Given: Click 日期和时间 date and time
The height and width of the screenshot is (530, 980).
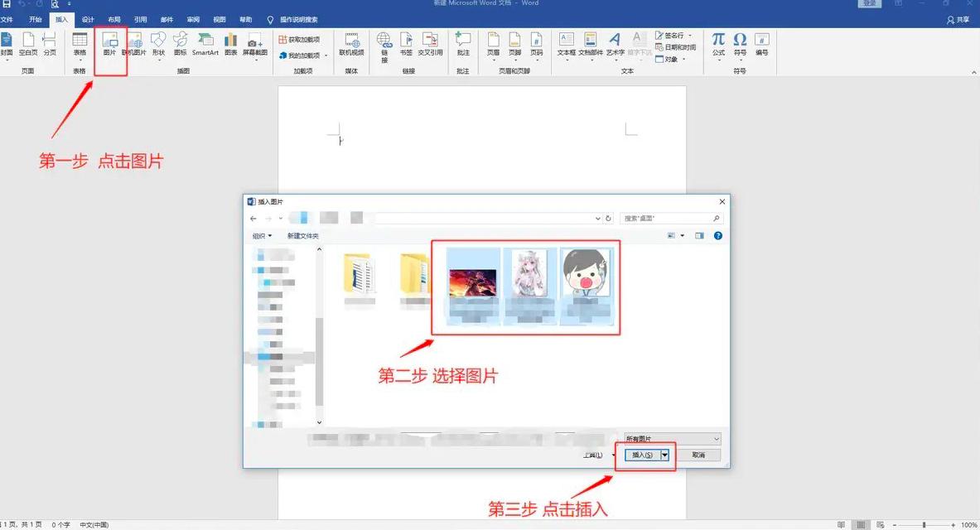Looking at the screenshot, I should click(x=676, y=47).
